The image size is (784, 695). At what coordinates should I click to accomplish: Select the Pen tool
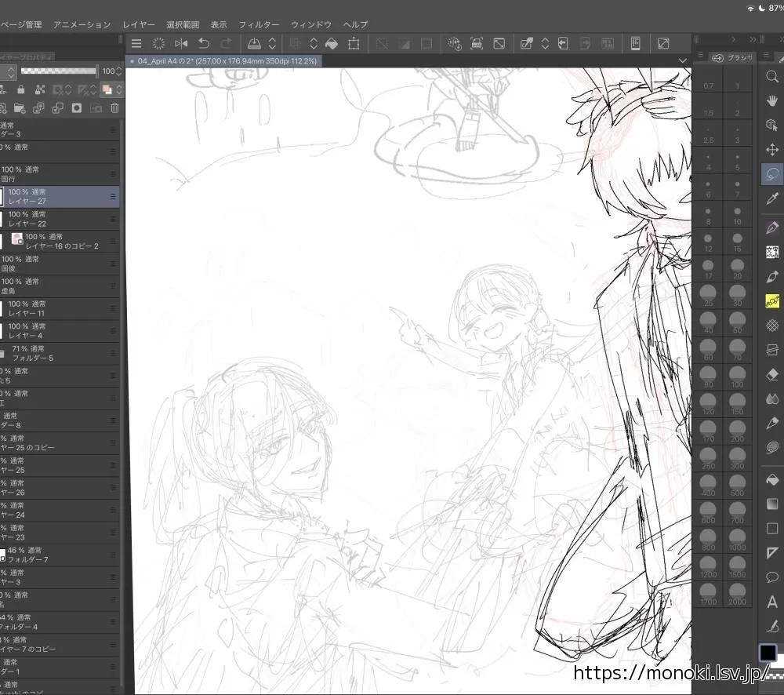[x=772, y=227]
